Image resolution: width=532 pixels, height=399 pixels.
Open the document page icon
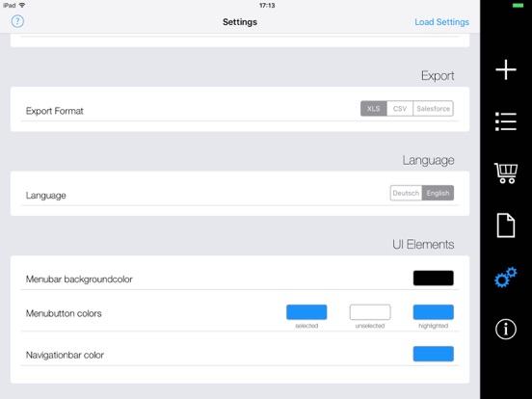coord(506,226)
